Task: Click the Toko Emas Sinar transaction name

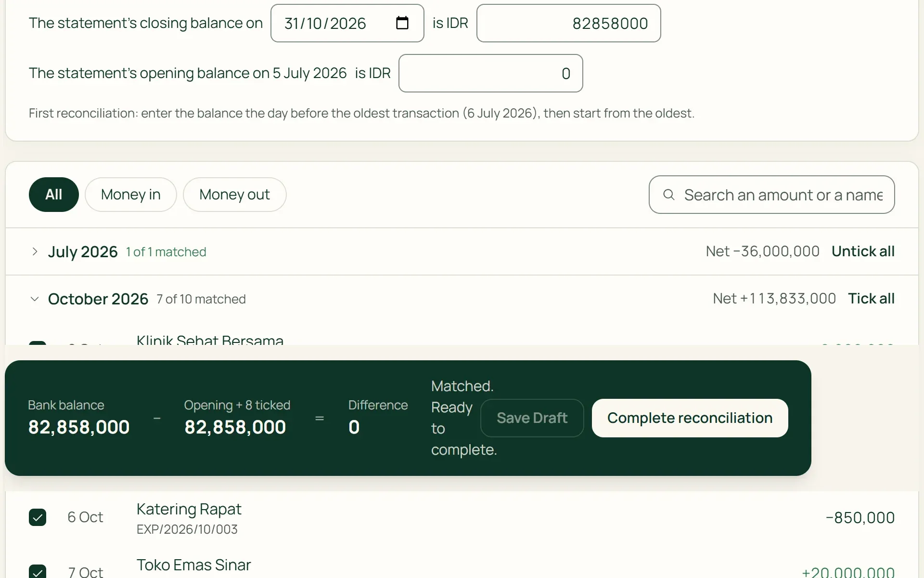Action: tap(193, 565)
